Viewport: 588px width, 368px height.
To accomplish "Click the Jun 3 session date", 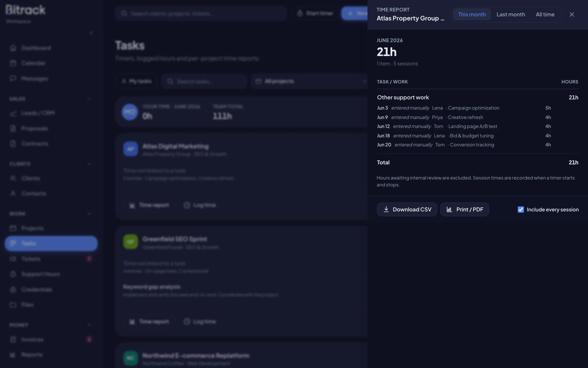I will 382,108.
